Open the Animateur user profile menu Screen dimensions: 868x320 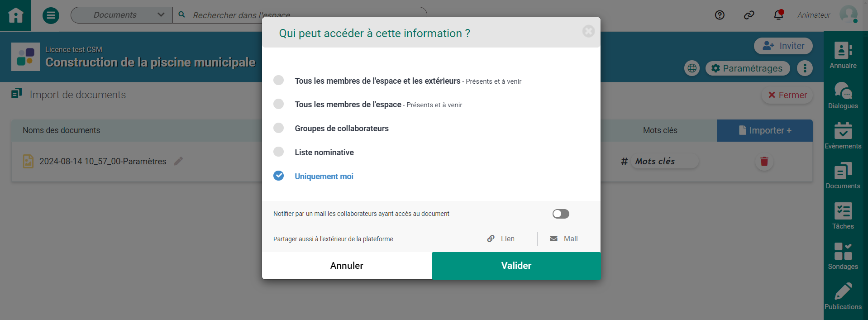[848, 15]
